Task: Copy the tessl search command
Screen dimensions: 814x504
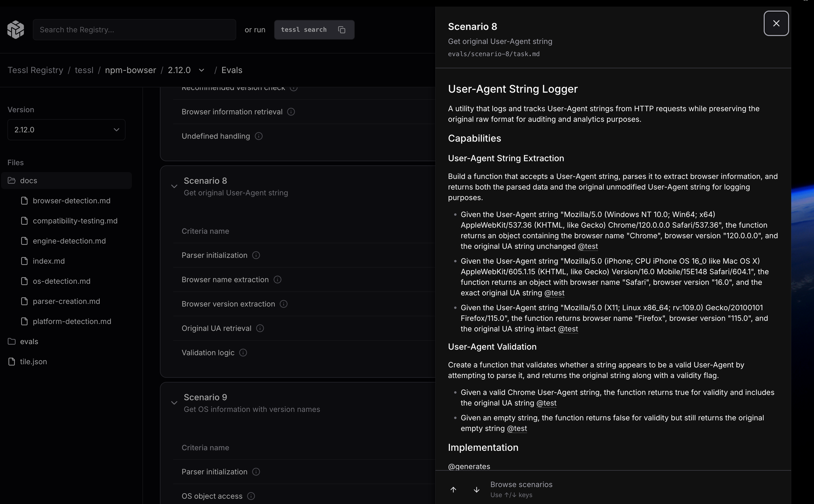Action: pos(342,30)
